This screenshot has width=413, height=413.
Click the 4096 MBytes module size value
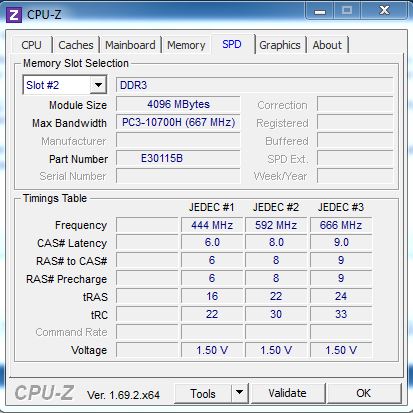(178, 104)
